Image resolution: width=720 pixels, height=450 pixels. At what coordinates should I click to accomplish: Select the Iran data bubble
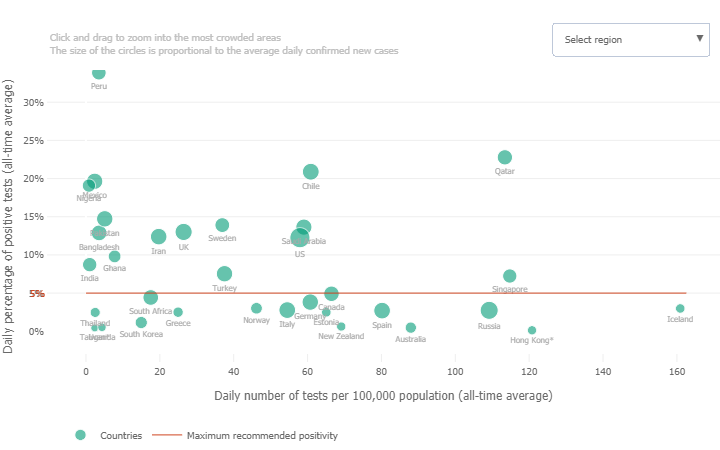coord(159,237)
